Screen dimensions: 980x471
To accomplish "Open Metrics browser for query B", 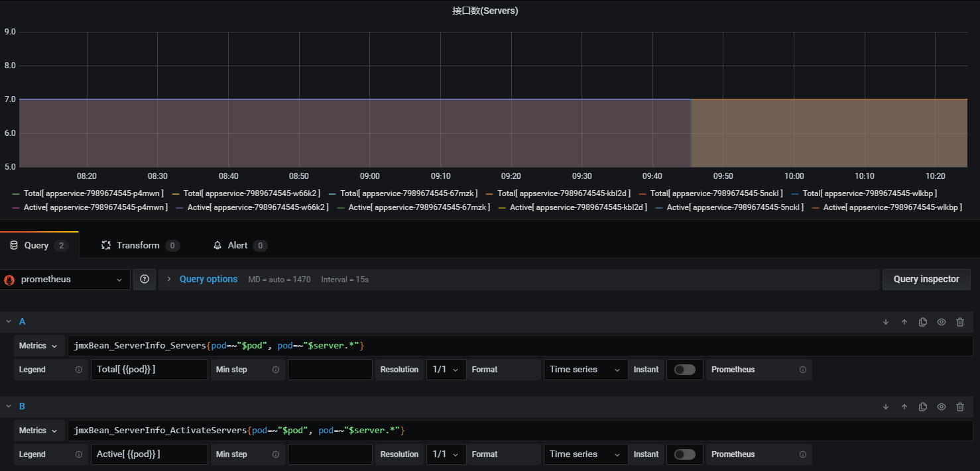I will pyautogui.click(x=39, y=431).
